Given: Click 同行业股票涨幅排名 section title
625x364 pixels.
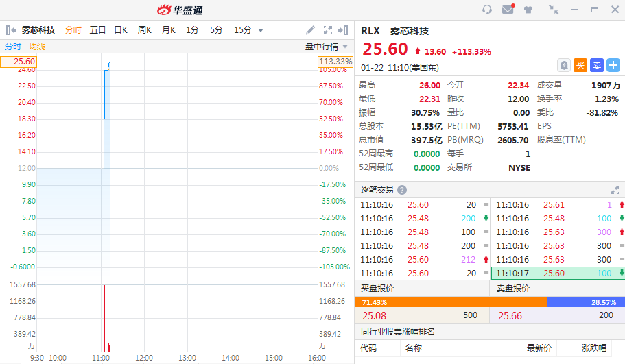Looking at the screenshot, I should tap(397, 331).
